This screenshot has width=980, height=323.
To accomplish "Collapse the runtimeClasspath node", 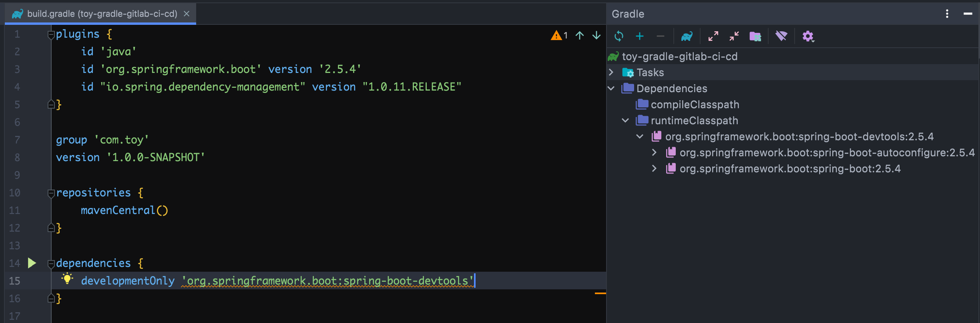I will [x=625, y=120].
